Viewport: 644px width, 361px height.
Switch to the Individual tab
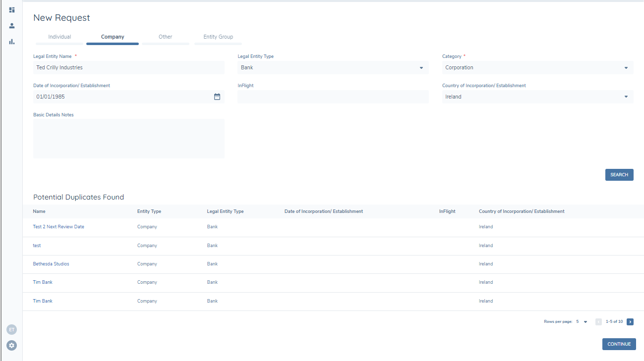point(59,37)
